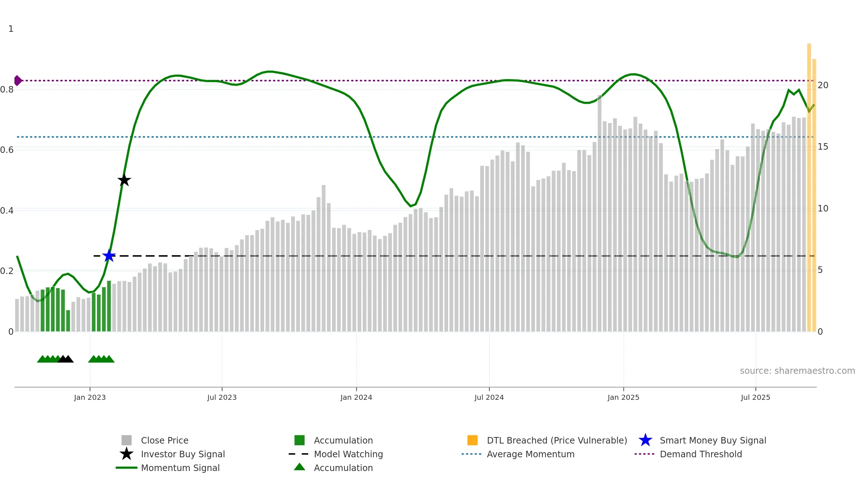Click the green Accumulation square legend swatch
Screen dimensions: 868x488
coord(299,440)
